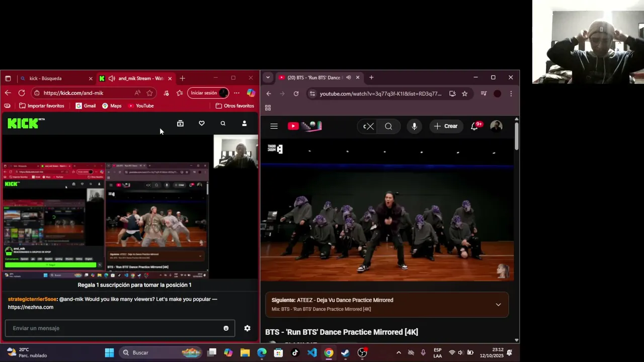
Task: Click 'Iniciar sesión' button in Edge
Action: click(208, 93)
